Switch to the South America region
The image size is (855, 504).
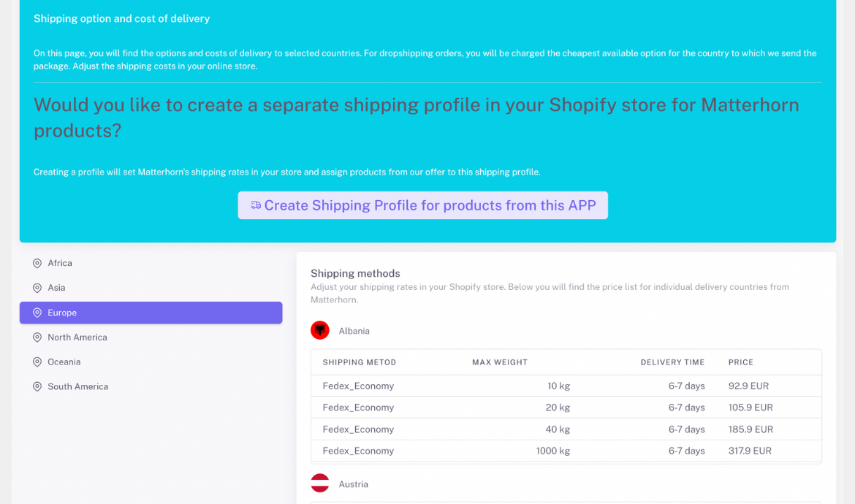tap(151, 386)
